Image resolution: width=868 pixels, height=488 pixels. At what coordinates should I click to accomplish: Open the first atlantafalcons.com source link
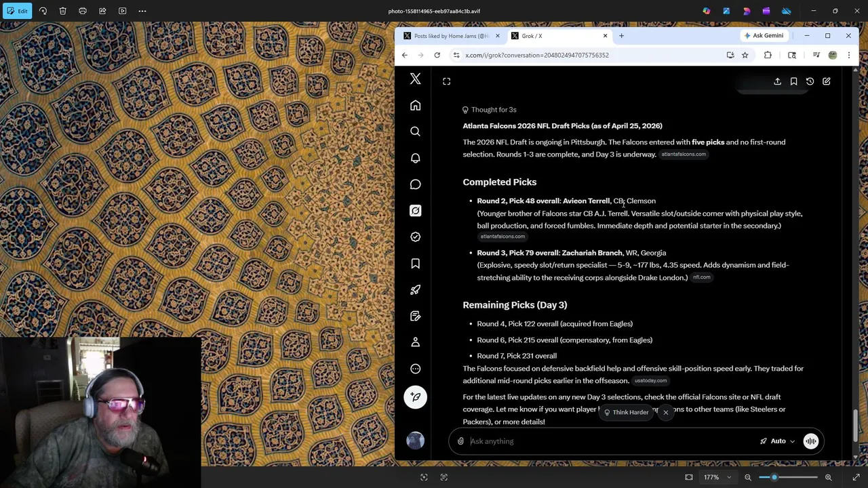pos(684,155)
